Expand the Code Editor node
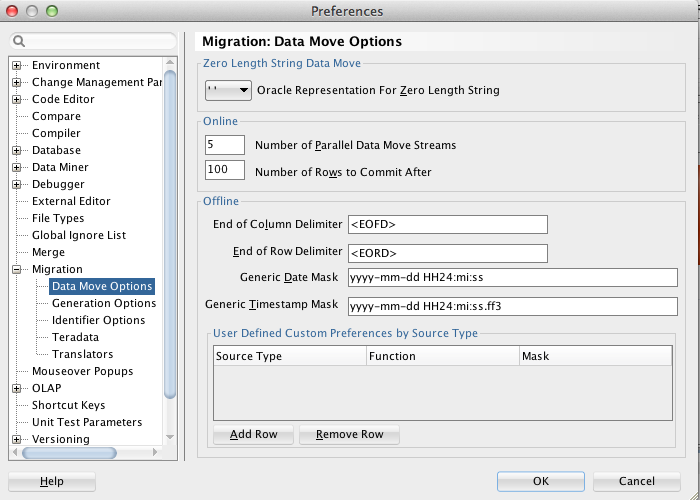The width and height of the screenshot is (700, 500). coord(17,100)
